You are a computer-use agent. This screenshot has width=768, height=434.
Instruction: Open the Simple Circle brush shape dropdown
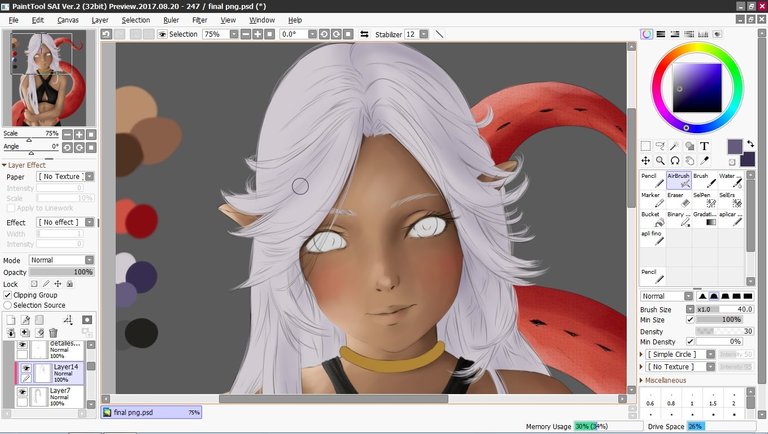(710, 354)
